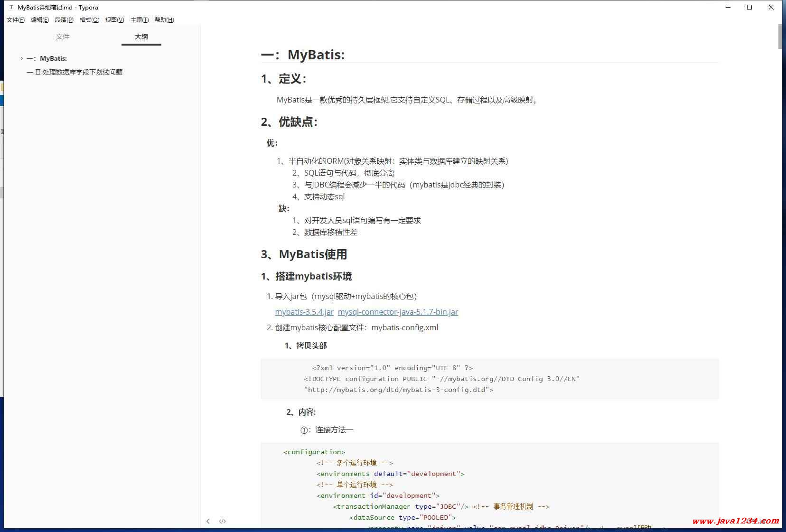This screenshot has width=786, height=532.
Task: Click the 多个运行环境 comment line
Action: point(355,463)
